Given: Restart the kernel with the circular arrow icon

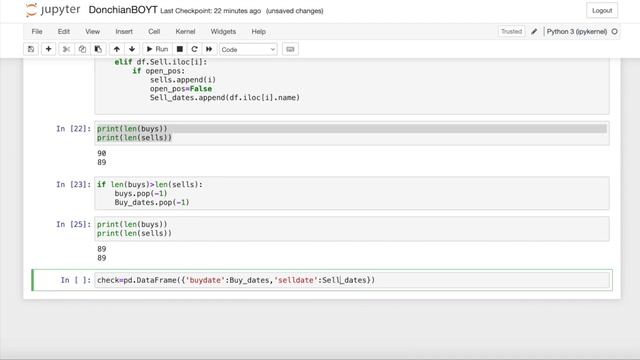Looking at the screenshot, I should [x=194, y=49].
